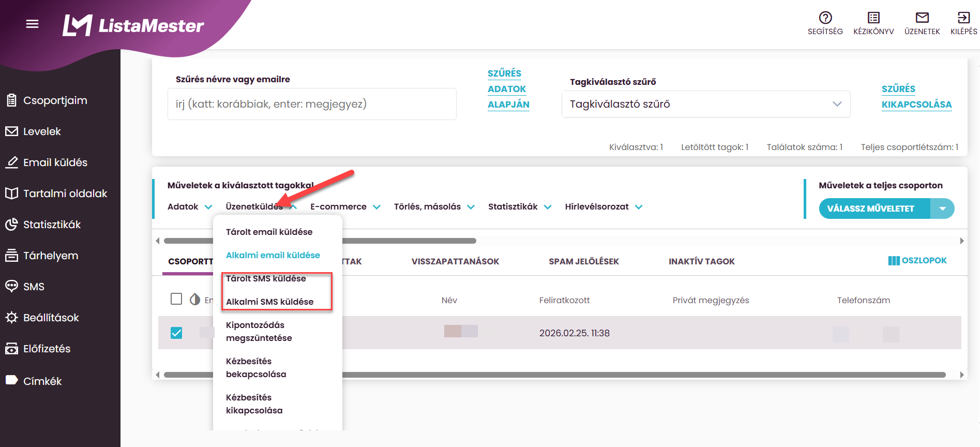
Task: Click the Válassz műveletet button
Action: (875, 208)
